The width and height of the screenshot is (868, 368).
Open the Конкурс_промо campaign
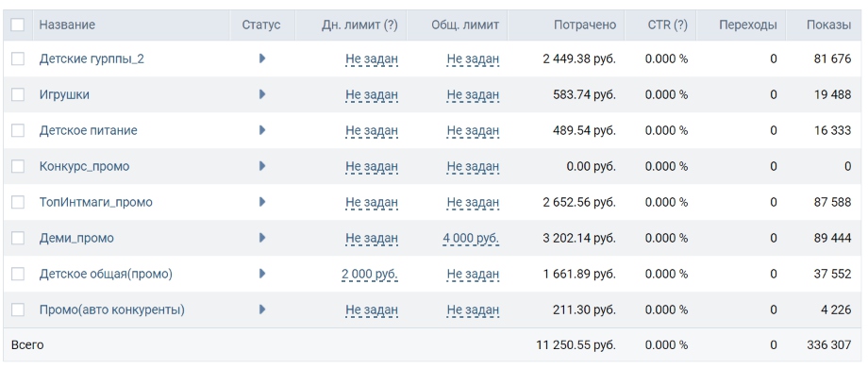point(84,167)
